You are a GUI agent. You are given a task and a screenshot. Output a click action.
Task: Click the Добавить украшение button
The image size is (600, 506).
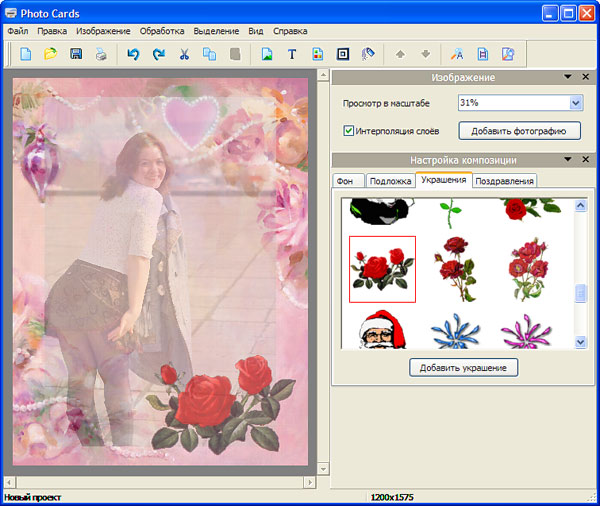[464, 368]
